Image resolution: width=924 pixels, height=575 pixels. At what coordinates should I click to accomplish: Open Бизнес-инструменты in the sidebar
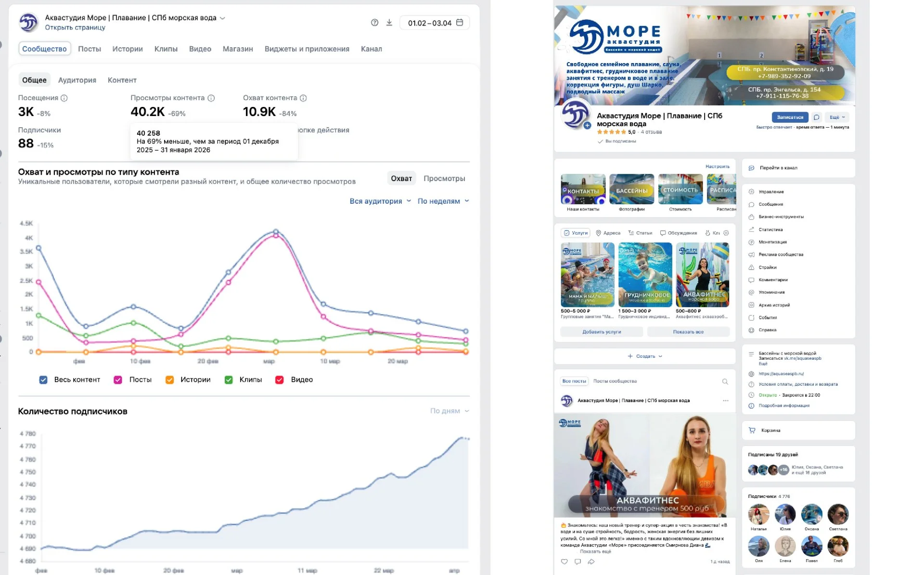781,217
